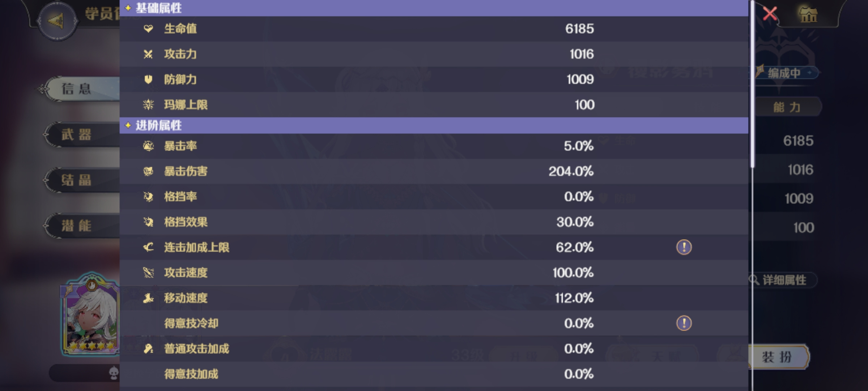Open the home building icon
This screenshot has width=868, height=391.
808,14
